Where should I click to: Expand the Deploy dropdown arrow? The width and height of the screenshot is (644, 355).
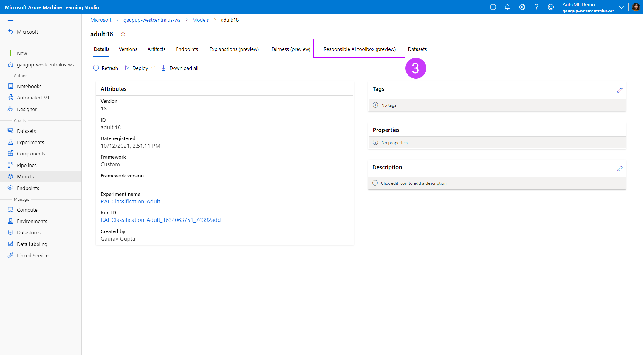coord(153,68)
